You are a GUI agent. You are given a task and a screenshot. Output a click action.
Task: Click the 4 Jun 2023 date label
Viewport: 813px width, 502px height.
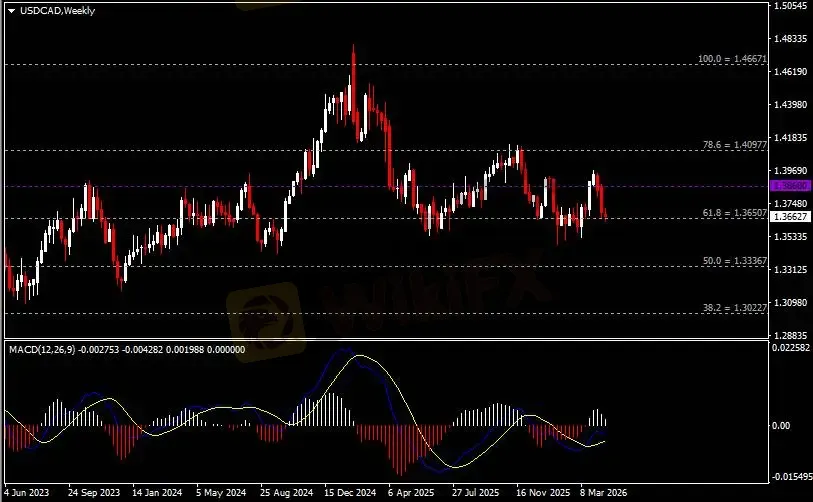click(x=26, y=492)
